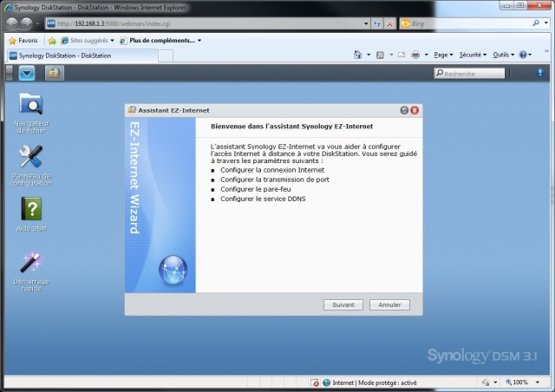Viewport: 555px width, 392px height.
Task: Click the Annuler button
Action: click(x=389, y=305)
